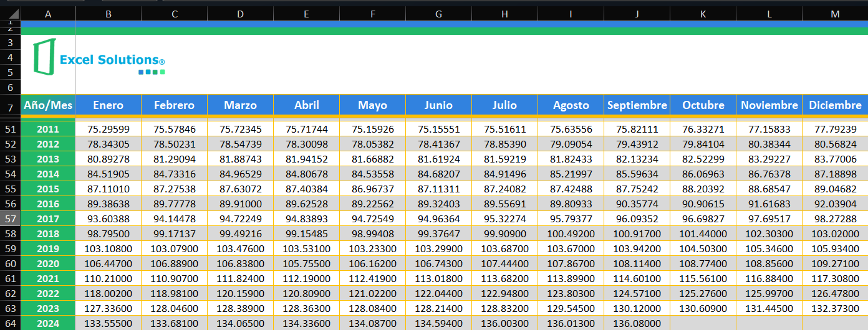Select the 2016 year cell
The height and width of the screenshot is (330, 868).
tap(48, 204)
